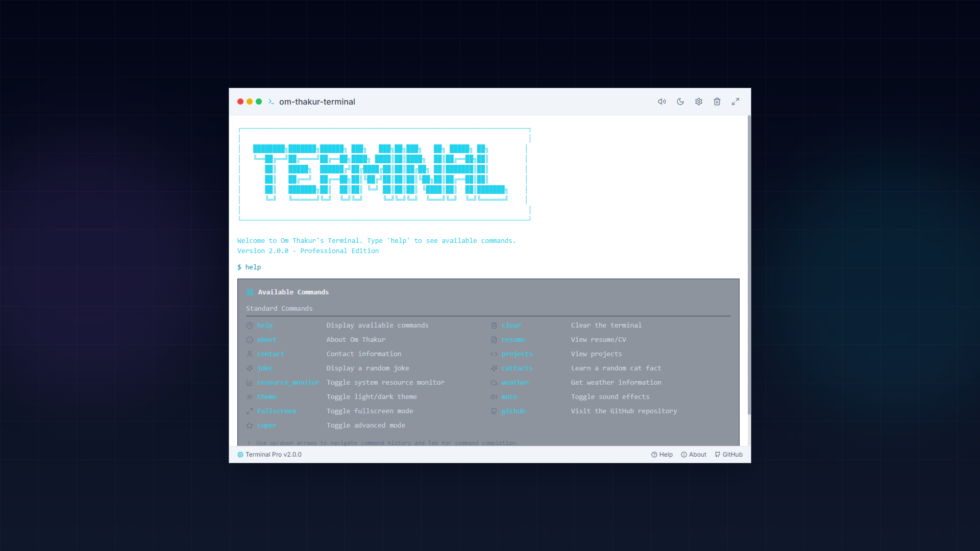Select the 'projects' command to view projects
This screenshot has width=980, height=551.
pos(517,354)
